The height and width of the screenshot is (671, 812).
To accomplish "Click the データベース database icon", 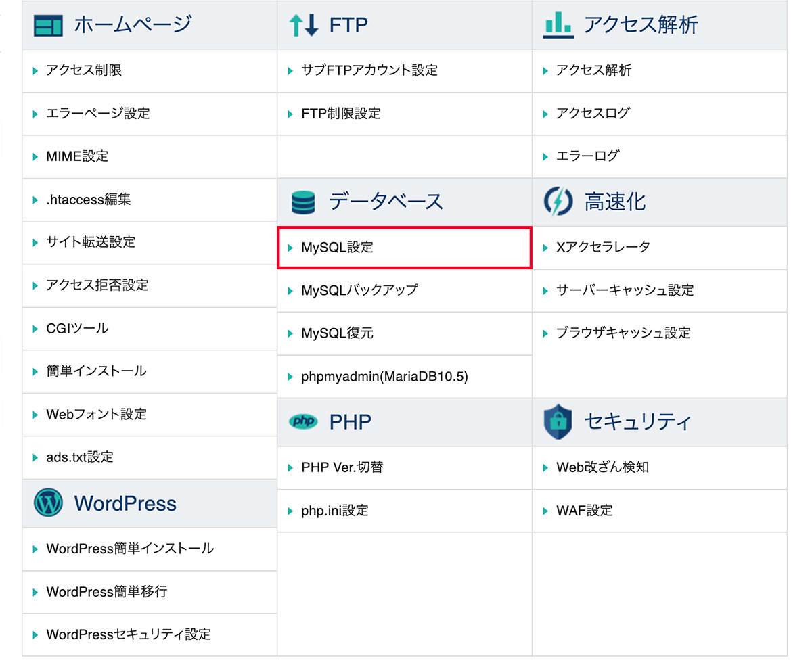I will (x=303, y=201).
